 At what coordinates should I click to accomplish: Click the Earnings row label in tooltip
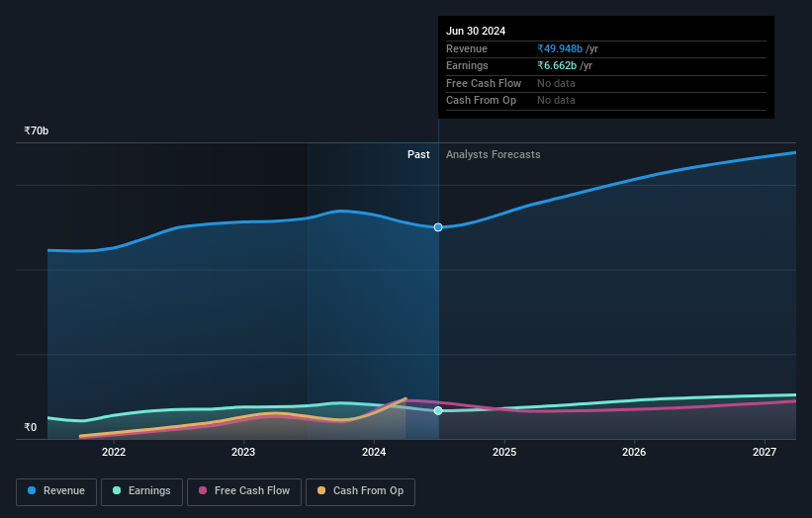pos(467,65)
